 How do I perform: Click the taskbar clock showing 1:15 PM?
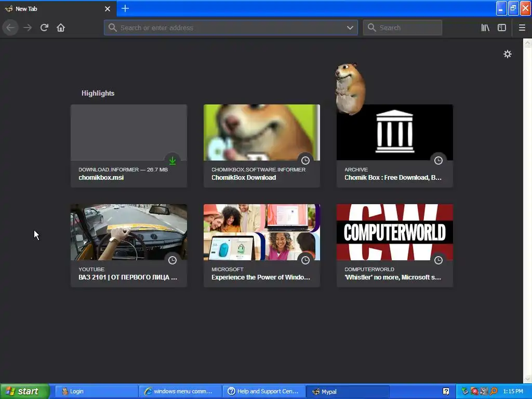coord(513,391)
